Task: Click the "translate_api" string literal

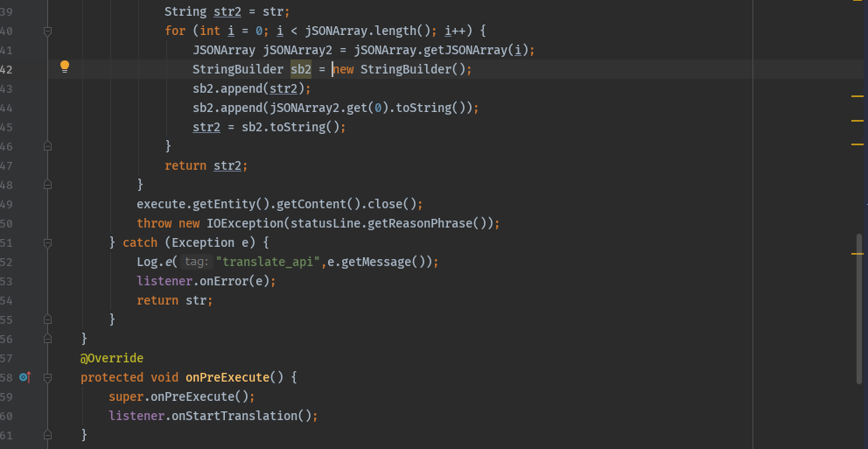Action: coord(269,262)
